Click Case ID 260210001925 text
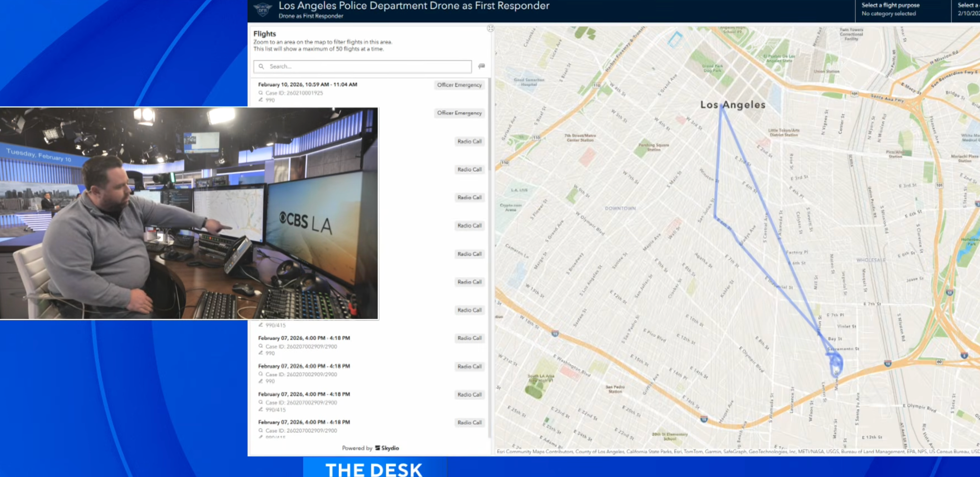980x477 pixels. point(294,93)
